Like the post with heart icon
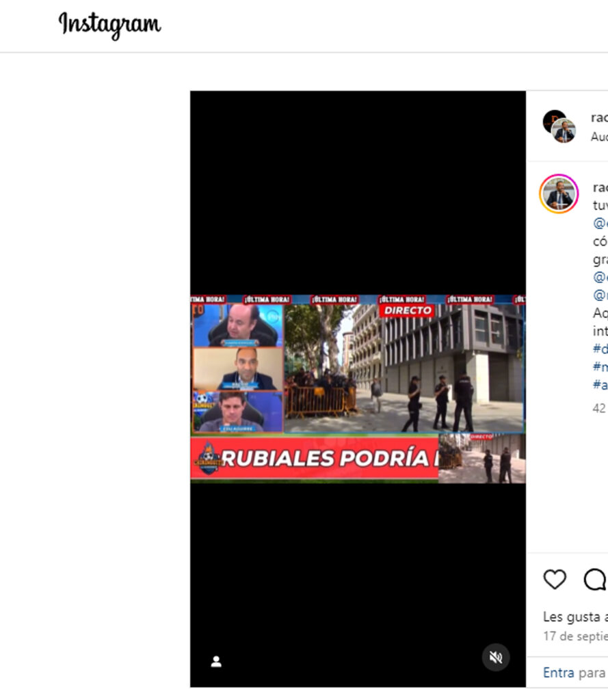This screenshot has width=608, height=700. 555,580
